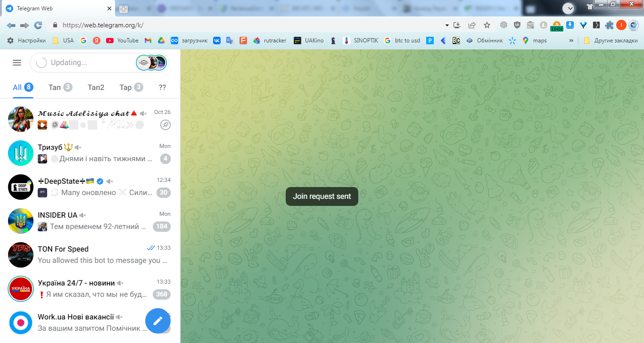This screenshot has width=644, height=343.
Task: Open the Тризуб chat
Action: pyautogui.click(x=90, y=153)
